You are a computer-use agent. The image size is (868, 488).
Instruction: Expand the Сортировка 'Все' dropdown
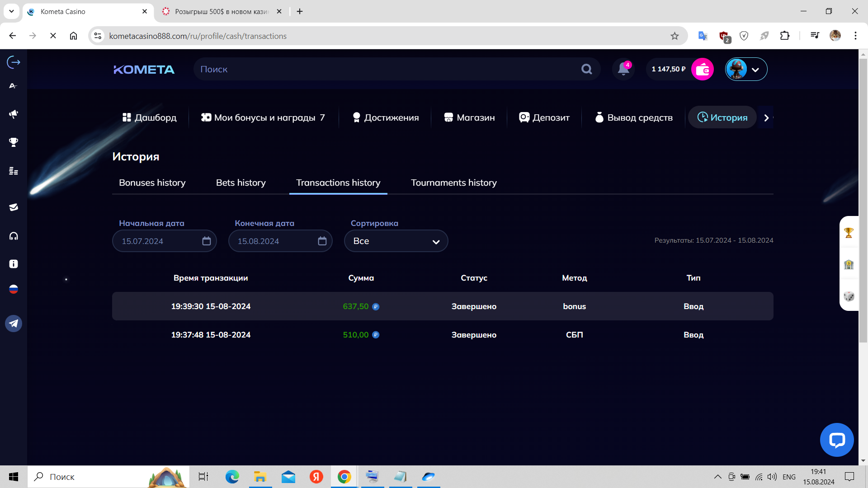(x=396, y=241)
